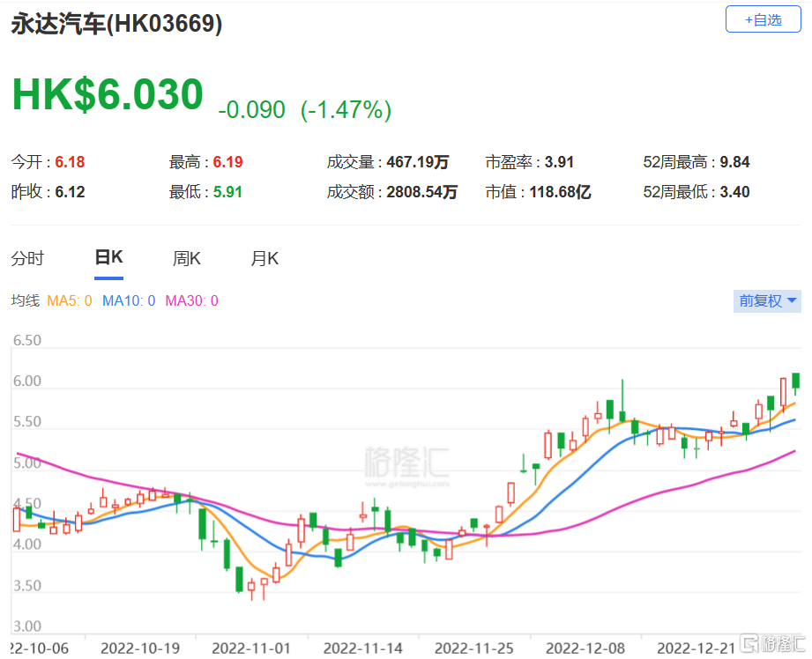Click the -0.090 price change value

tap(251, 110)
